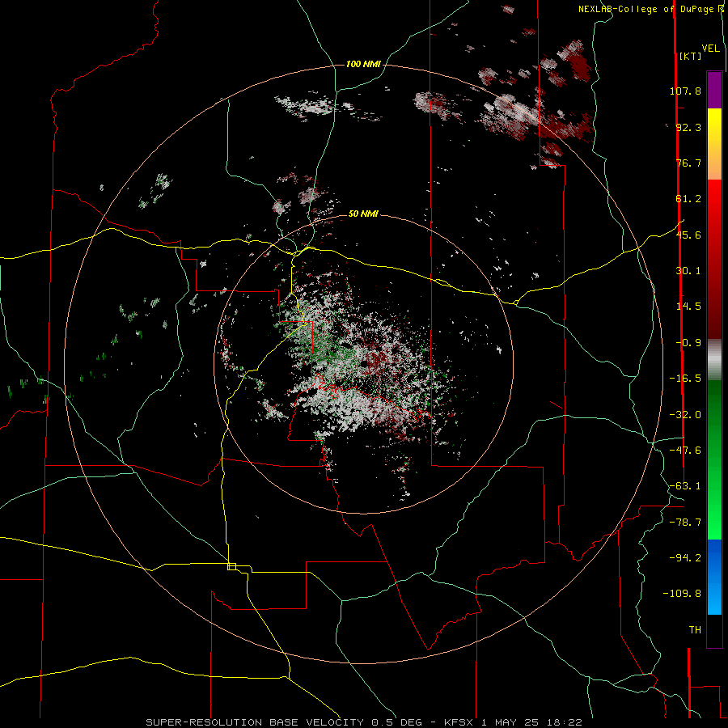
Task: Click the 76.7 value on velocity scale
Action: pyautogui.click(x=688, y=163)
